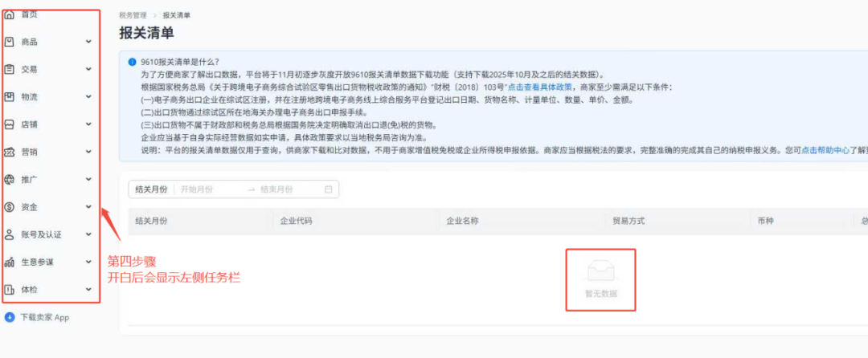Click the 报关清单 breadcrumb item
The image size is (868, 358).
pyautogui.click(x=177, y=15)
